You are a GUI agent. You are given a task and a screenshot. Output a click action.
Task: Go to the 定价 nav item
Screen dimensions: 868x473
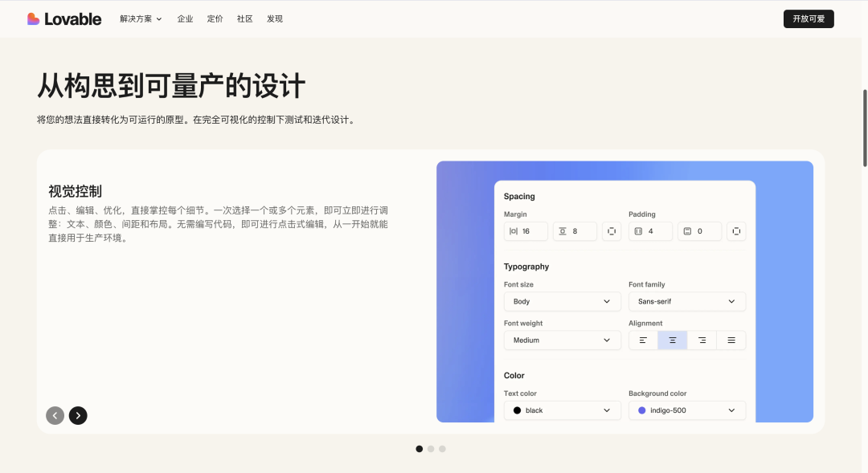tap(215, 18)
